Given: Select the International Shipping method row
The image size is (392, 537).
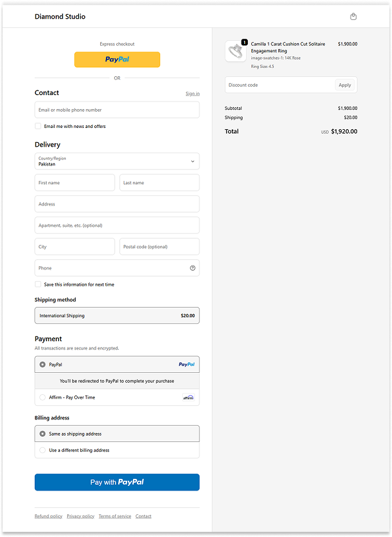Looking at the screenshot, I should (x=117, y=315).
